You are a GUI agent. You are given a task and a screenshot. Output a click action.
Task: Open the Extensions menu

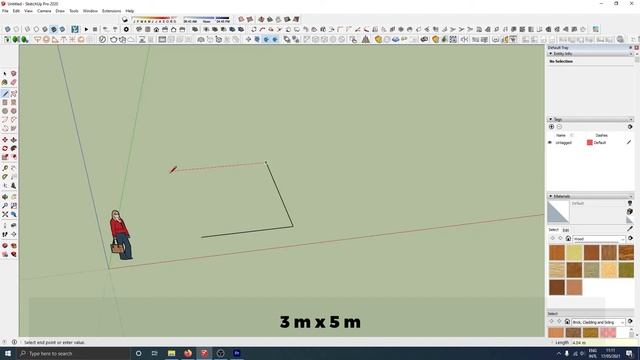click(x=111, y=11)
